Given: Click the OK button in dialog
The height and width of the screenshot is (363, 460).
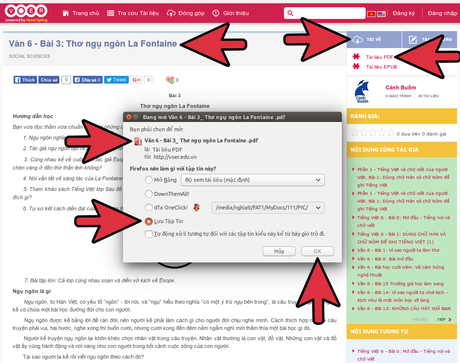Looking at the screenshot, I should pos(317,251).
